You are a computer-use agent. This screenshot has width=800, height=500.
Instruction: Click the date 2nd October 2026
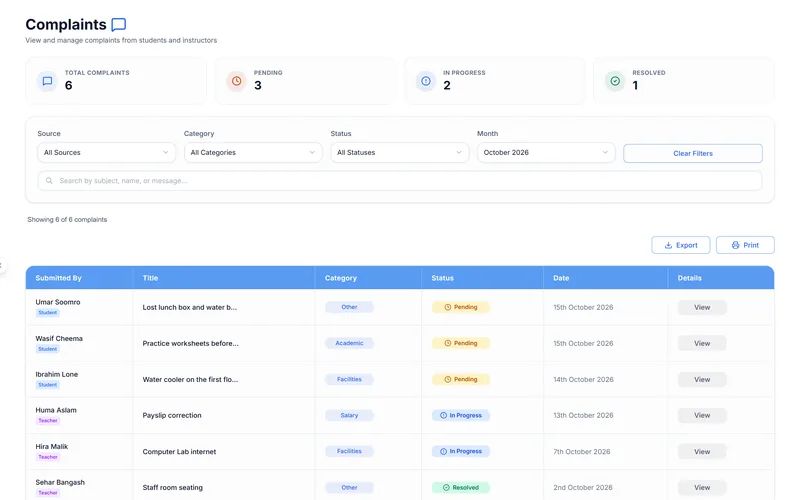coord(583,487)
